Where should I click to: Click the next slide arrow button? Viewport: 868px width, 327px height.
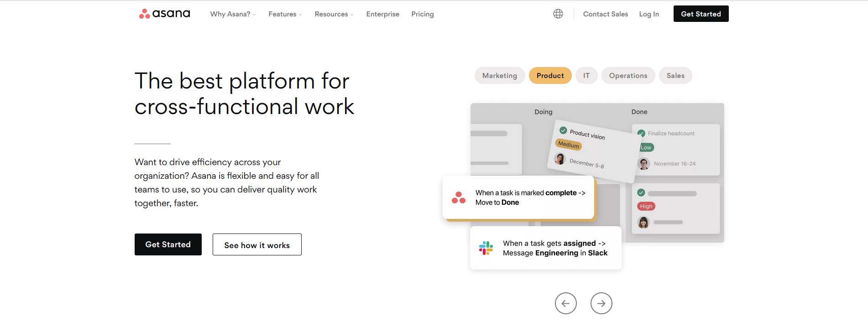coord(601,303)
